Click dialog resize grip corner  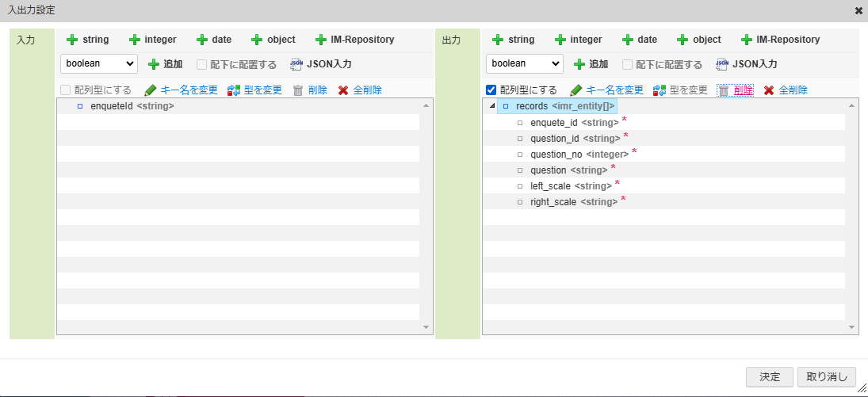point(862,389)
